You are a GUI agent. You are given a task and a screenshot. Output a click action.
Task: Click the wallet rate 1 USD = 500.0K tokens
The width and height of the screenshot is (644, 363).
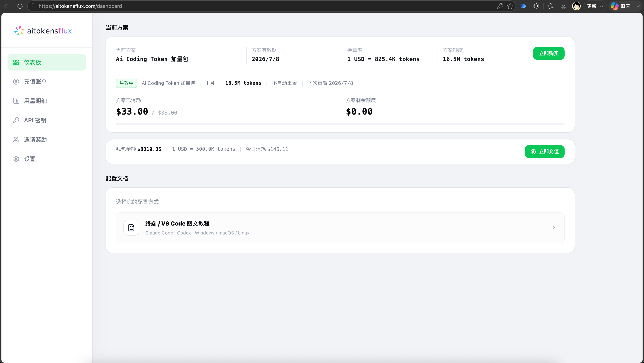(x=204, y=149)
